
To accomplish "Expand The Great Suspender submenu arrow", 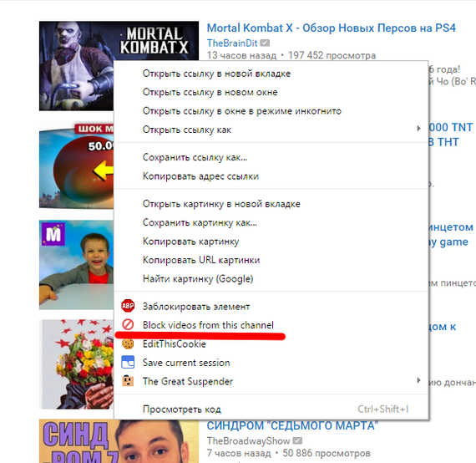I will pyautogui.click(x=418, y=380).
